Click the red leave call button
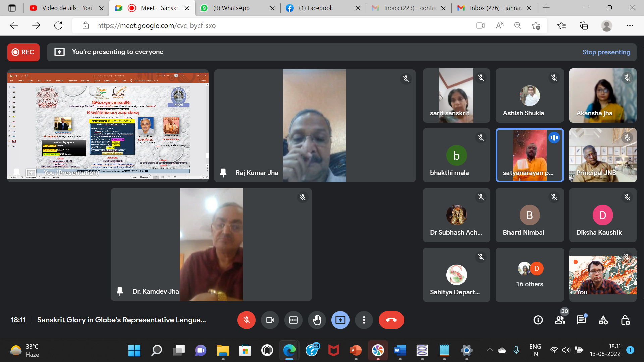644x362 pixels. click(391, 320)
